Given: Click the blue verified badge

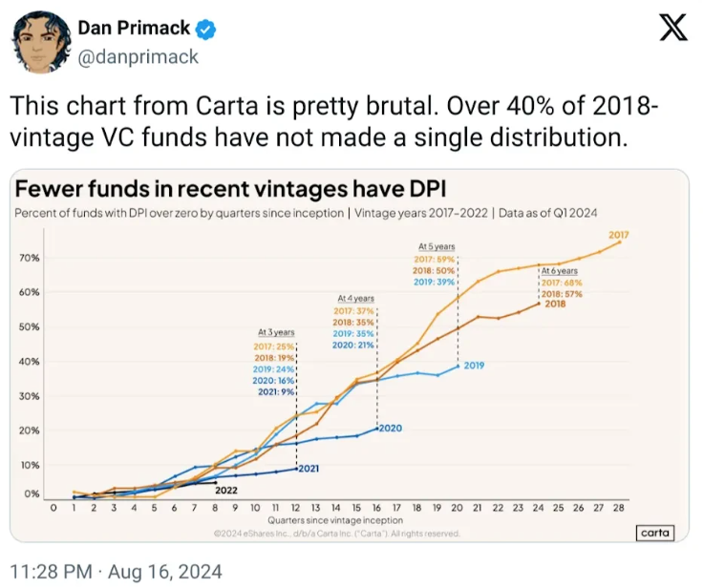Looking at the screenshot, I should click(205, 29).
